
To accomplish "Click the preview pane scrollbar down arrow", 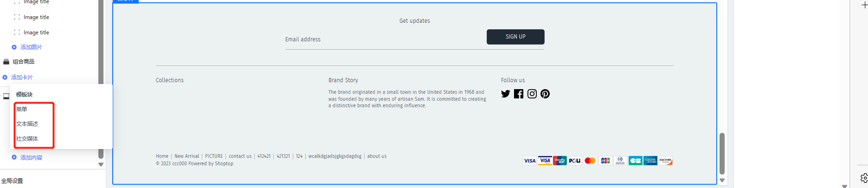I will point(722,181).
